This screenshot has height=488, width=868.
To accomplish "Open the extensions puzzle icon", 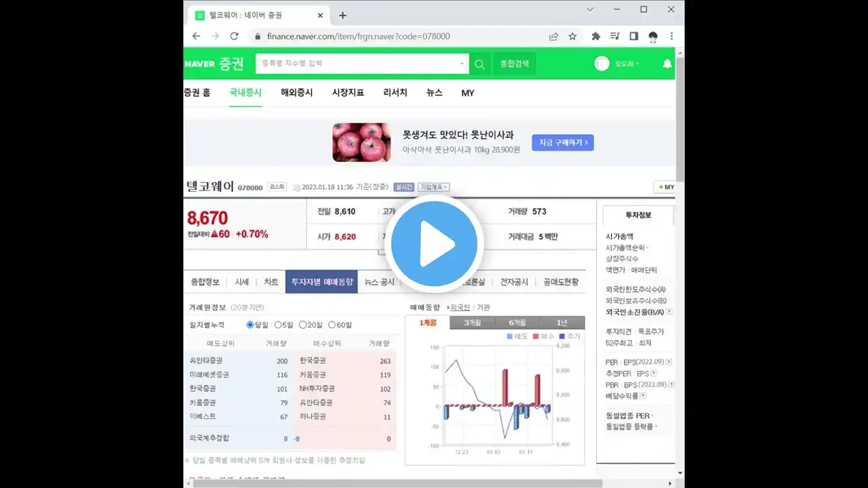I will click(x=596, y=36).
